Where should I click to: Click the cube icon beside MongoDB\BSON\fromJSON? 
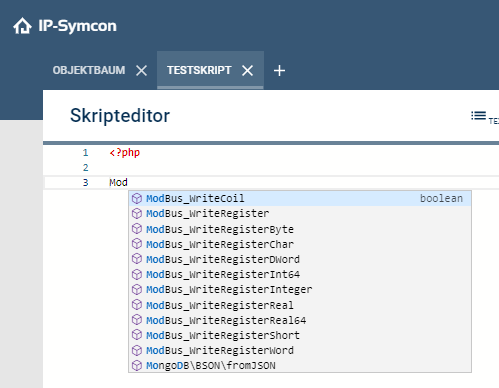click(137, 365)
